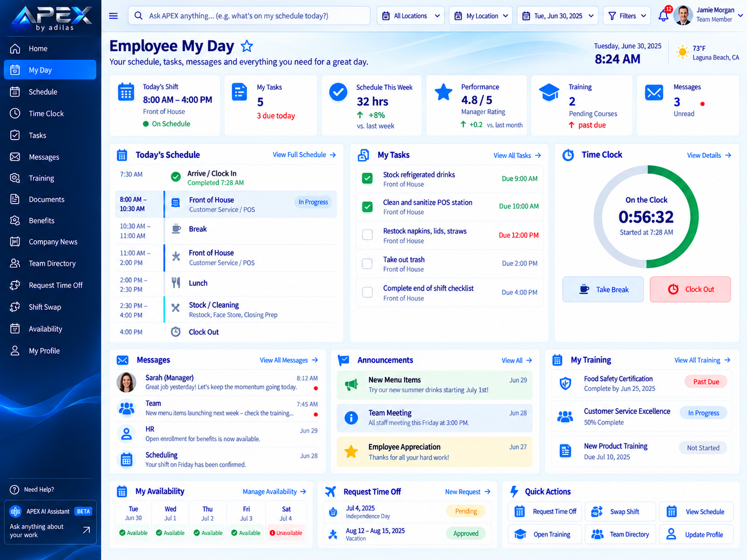
Task: Click the Take Break button
Action: [x=603, y=289]
